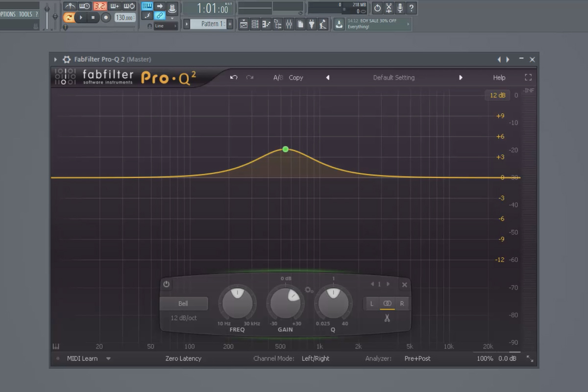The image size is (588, 392).
Task: Open the Default Setting preset menu
Action: [393, 77]
